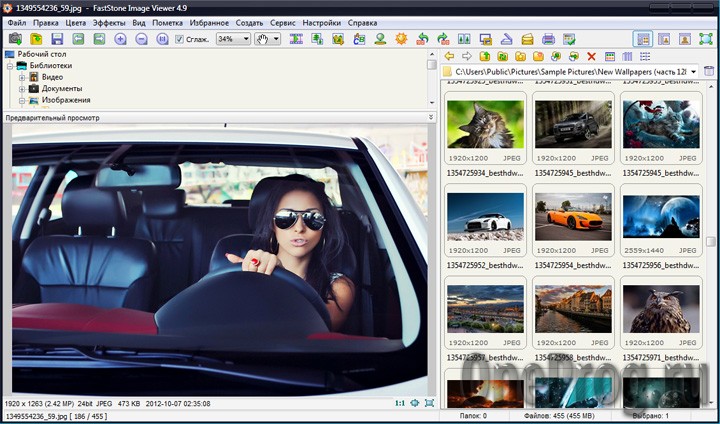Empty the recycle bin icon beside path
Viewport: 720px width, 424px height.
click(709, 71)
